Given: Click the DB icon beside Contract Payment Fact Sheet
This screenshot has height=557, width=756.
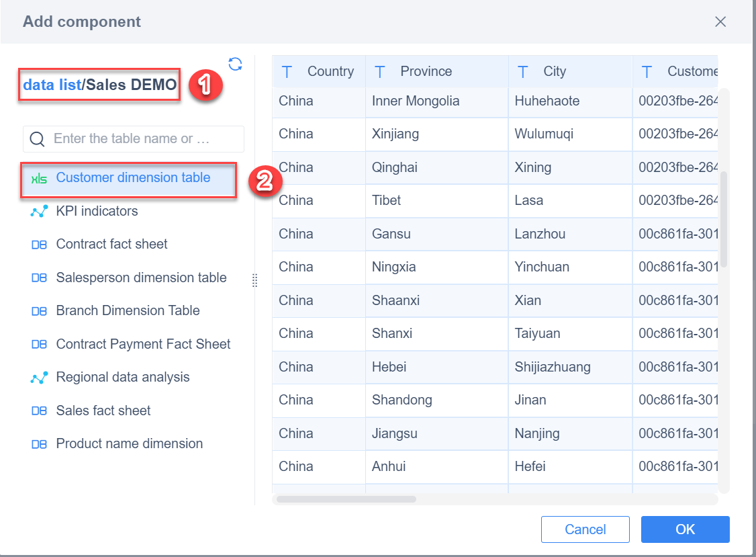Looking at the screenshot, I should click(39, 345).
